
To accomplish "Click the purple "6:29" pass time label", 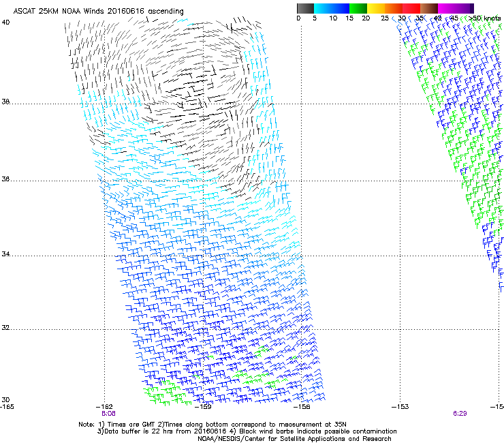I will click(x=460, y=414).
